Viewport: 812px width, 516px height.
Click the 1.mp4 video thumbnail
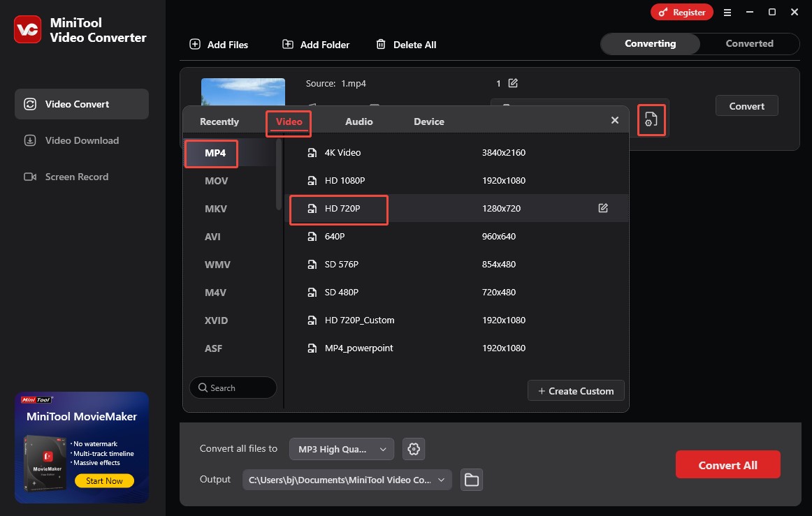[243, 91]
